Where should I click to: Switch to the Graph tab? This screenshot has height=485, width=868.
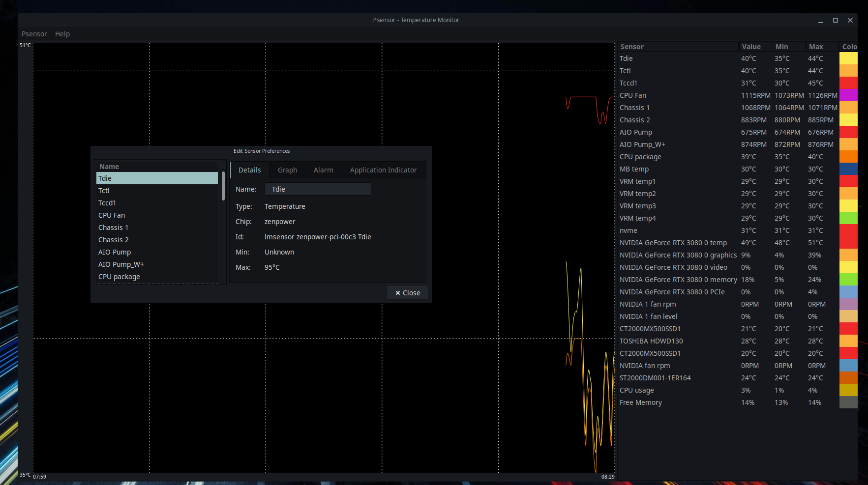pos(287,170)
